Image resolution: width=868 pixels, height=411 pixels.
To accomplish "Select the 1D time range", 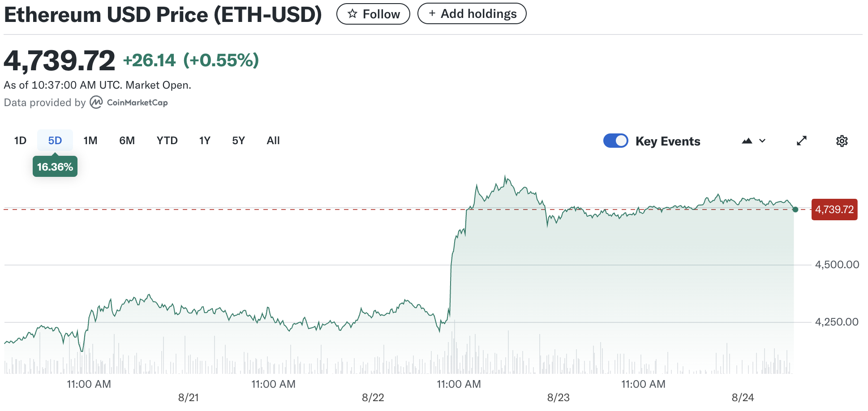I will coord(20,141).
